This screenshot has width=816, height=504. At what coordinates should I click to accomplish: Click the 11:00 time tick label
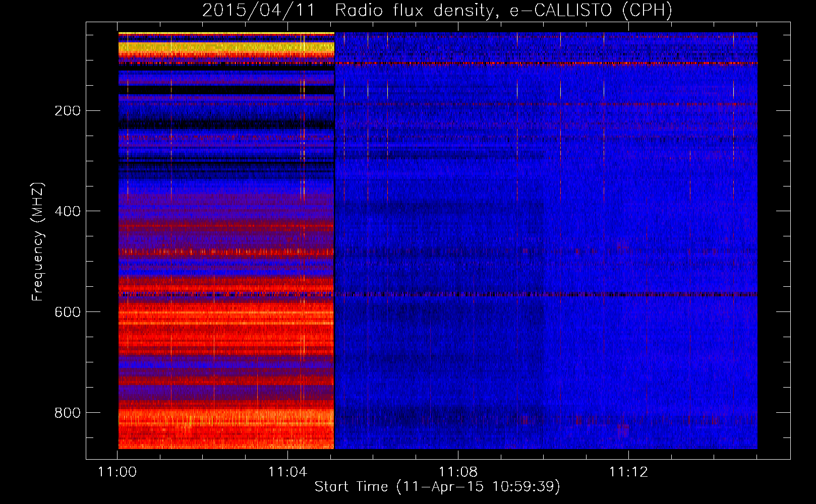click(117, 472)
